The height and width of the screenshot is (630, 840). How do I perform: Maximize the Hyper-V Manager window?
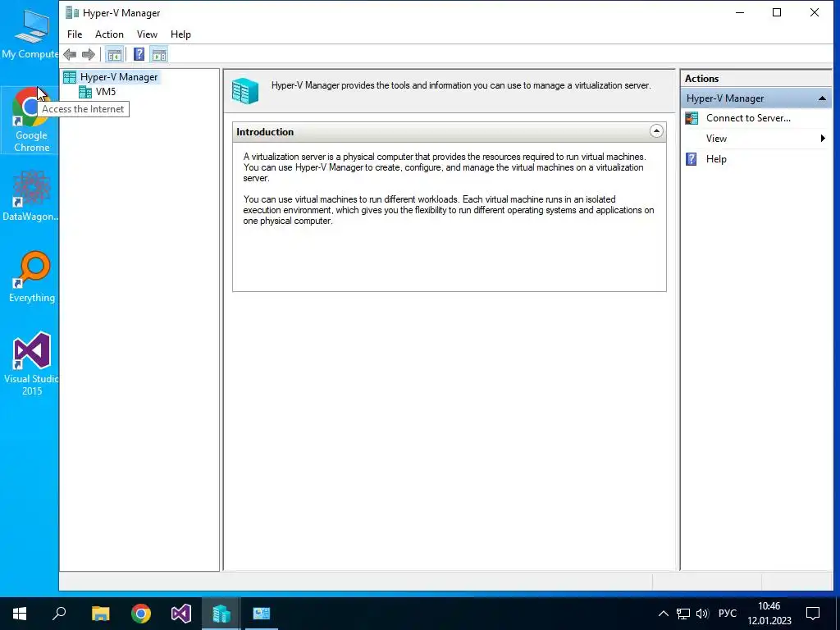coord(777,12)
